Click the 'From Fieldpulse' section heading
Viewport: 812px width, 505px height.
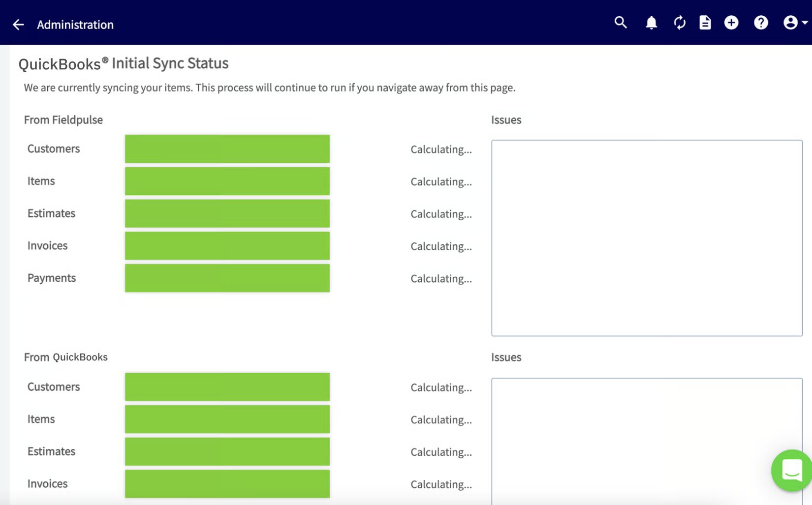point(63,120)
